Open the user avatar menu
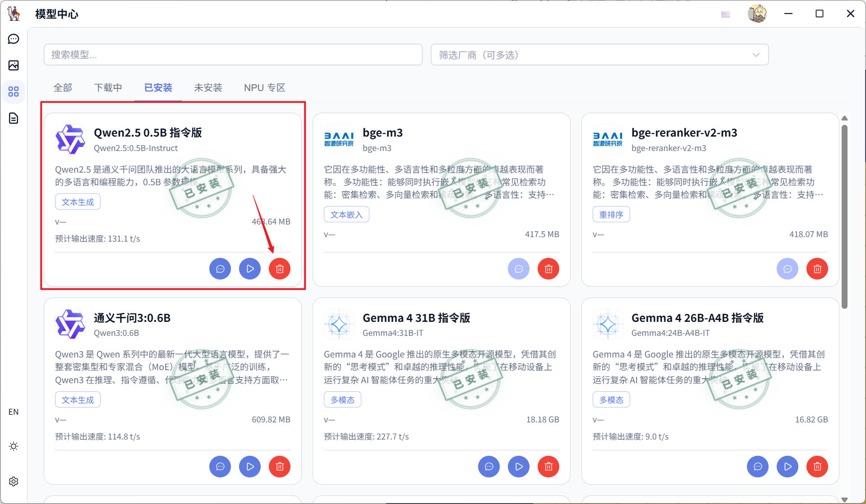 (757, 14)
